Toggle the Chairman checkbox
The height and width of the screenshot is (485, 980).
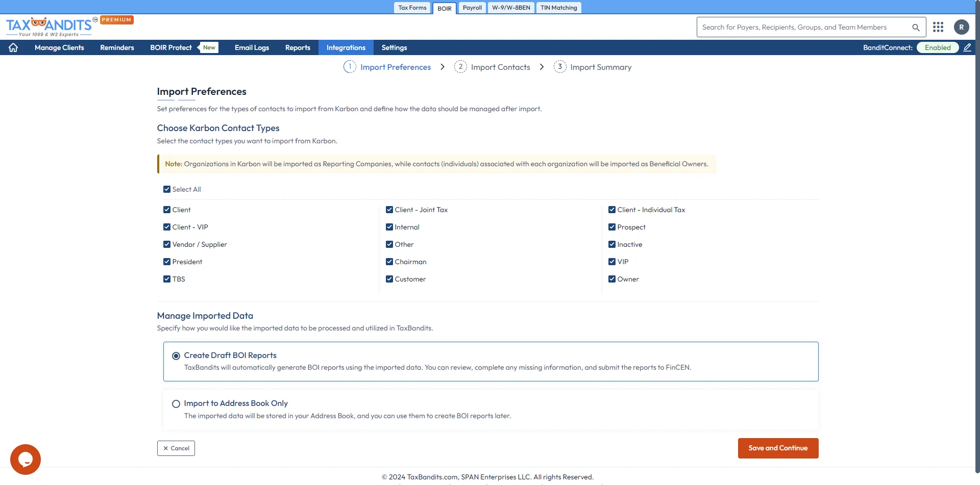tap(389, 262)
